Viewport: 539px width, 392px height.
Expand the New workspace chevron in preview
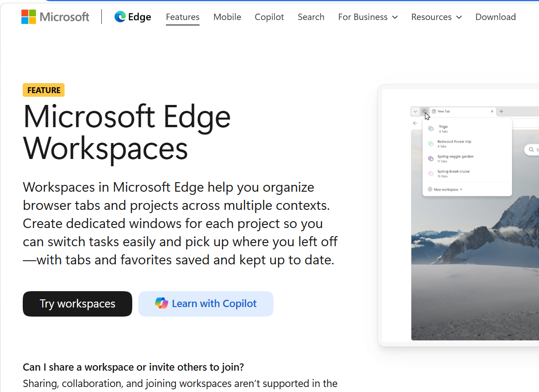pyautogui.click(x=461, y=189)
